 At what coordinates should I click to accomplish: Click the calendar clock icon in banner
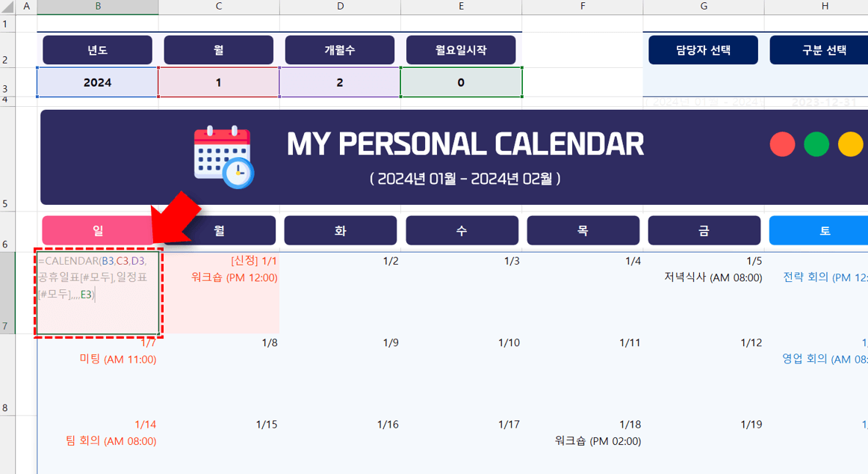point(223,157)
